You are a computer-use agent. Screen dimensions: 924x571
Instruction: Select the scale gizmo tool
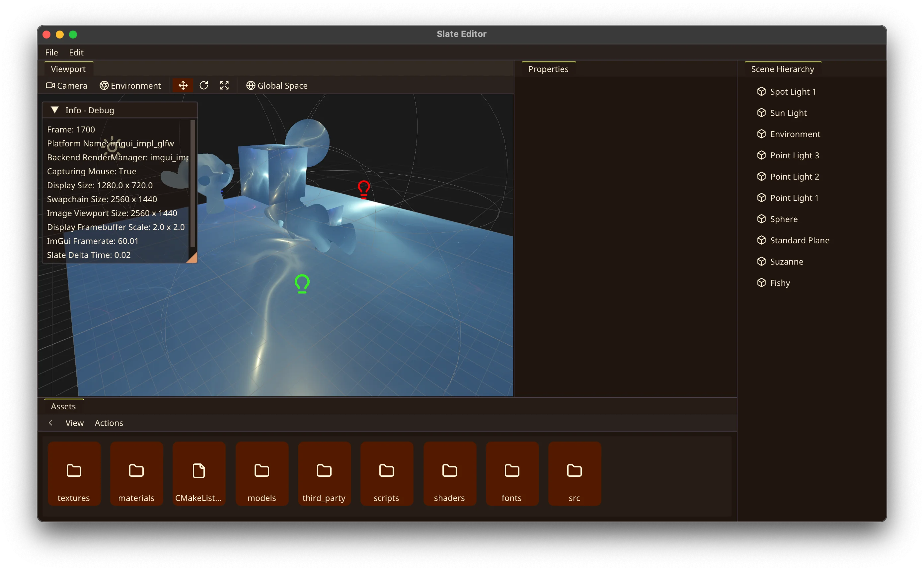[225, 86]
